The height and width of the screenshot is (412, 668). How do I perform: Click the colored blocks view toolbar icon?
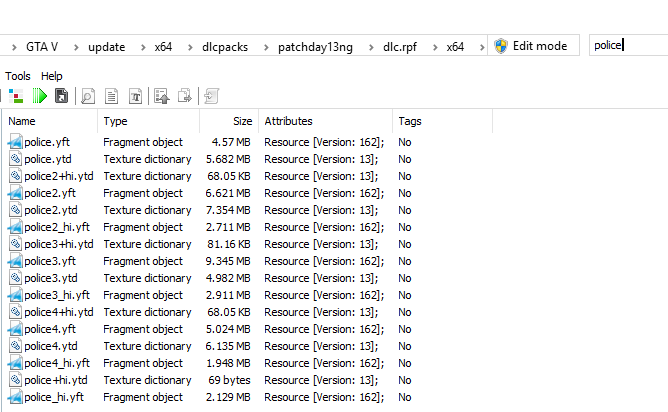click(16, 96)
